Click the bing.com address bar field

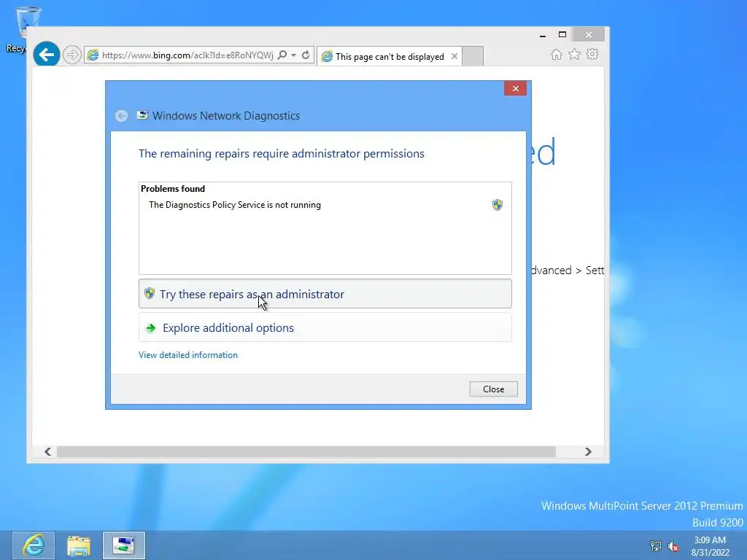187,55
